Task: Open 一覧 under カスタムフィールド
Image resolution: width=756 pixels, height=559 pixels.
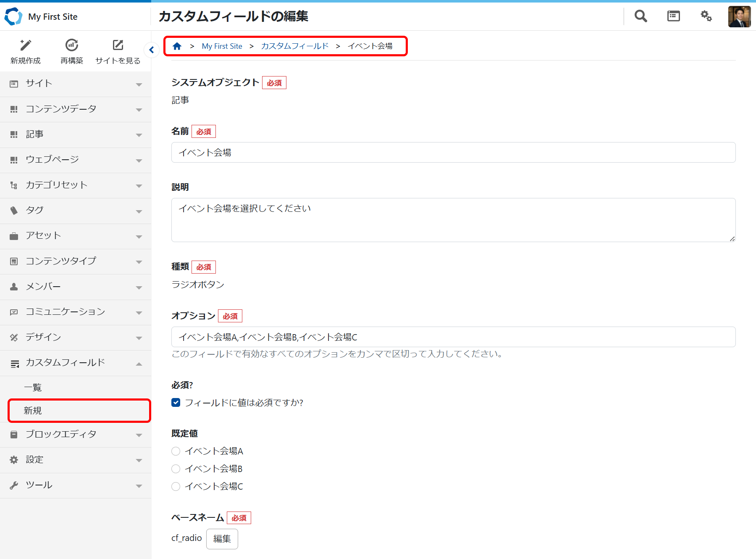Action: pyautogui.click(x=33, y=388)
